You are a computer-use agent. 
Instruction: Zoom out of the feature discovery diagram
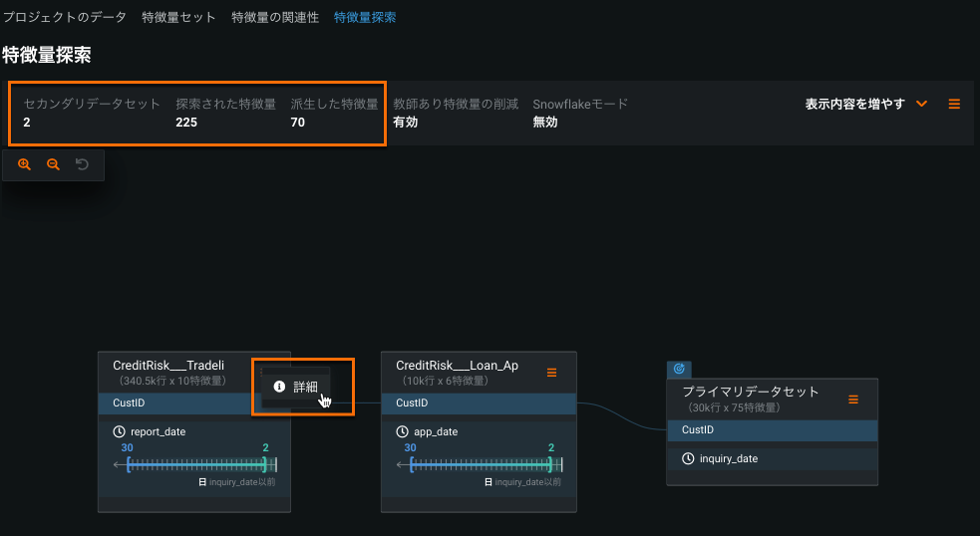pyautogui.click(x=53, y=164)
